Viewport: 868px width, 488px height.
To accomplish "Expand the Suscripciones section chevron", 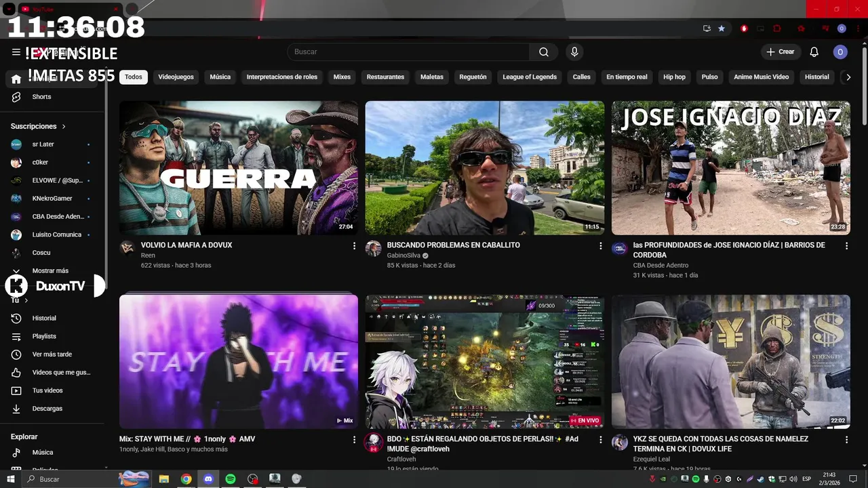I will (x=64, y=127).
